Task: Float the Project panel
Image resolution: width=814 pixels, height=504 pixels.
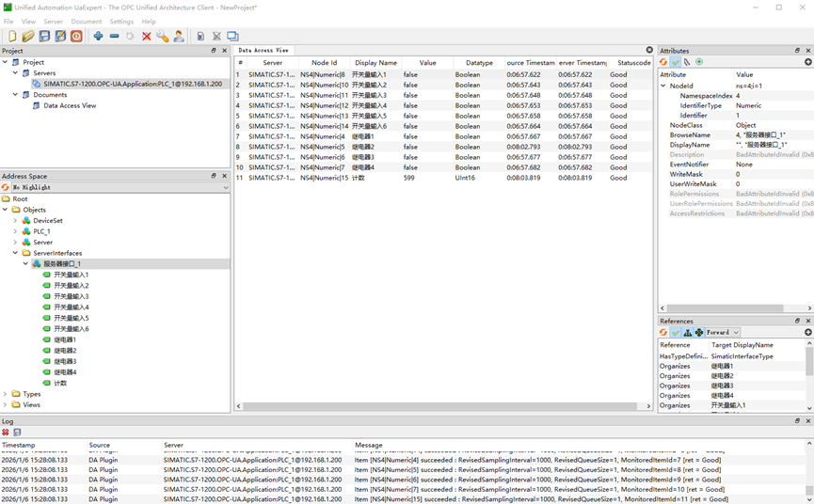Action: point(214,50)
